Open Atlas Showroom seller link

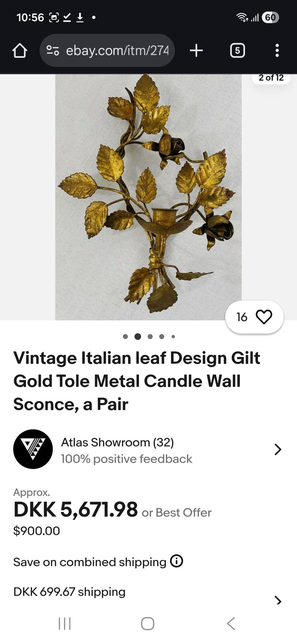pos(117,442)
